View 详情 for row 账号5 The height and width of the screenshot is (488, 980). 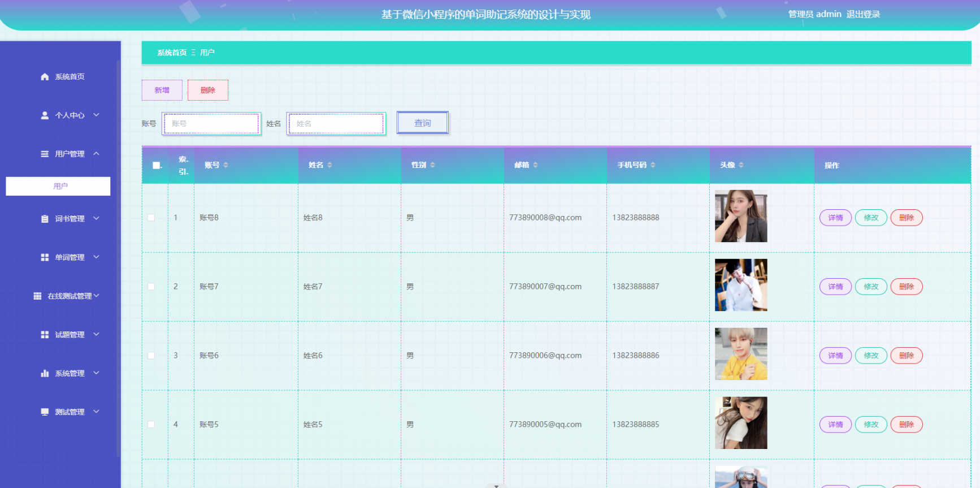[x=835, y=425]
